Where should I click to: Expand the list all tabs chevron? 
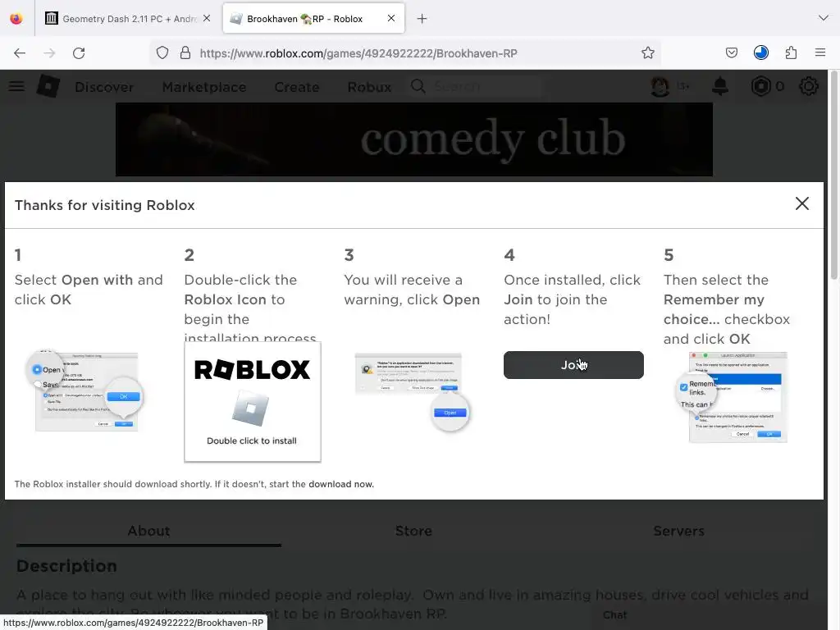click(x=824, y=18)
